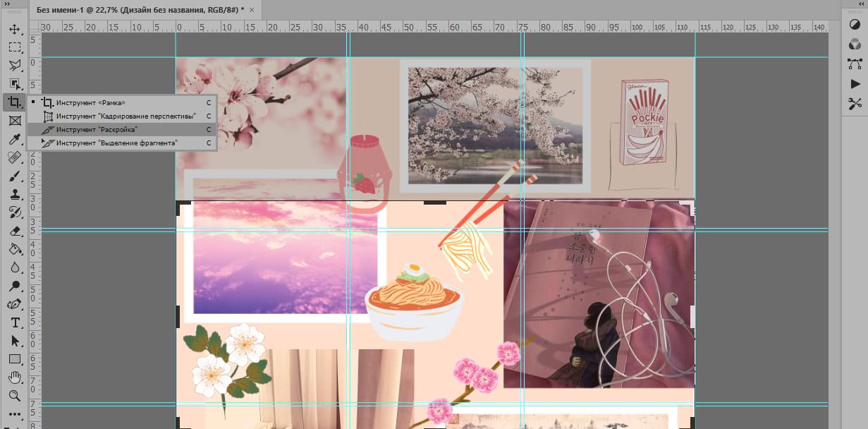Image resolution: width=868 pixels, height=429 pixels.
Task: Pick the Eyedropper tool
Action: (x=14, y=139)
